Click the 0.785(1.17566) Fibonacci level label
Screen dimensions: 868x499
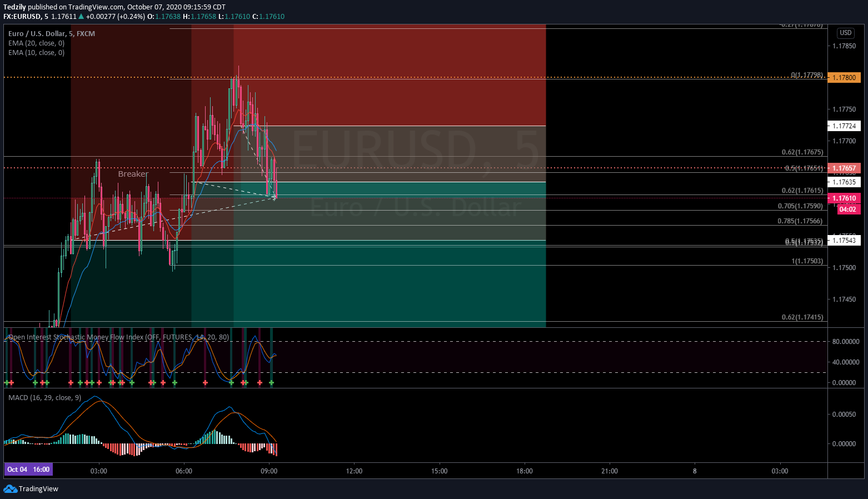pos(800,221)
